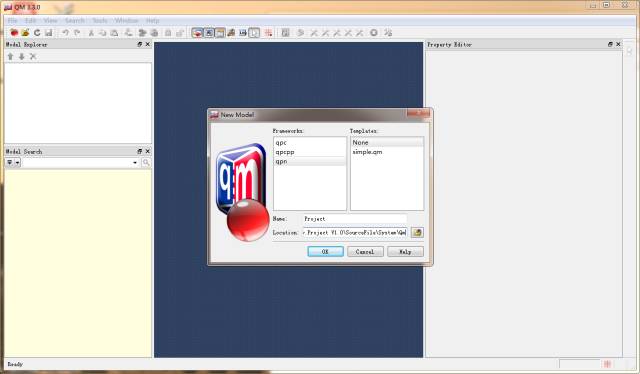
Task: Toggle the Model Explorer view toolbar button
Action: pyautogui.click(x=197, y=33)
